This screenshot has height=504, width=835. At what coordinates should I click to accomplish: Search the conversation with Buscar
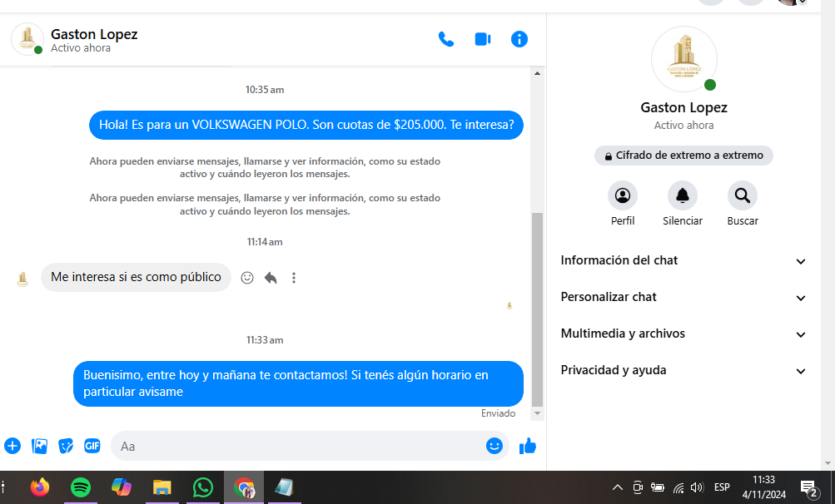(743, 196)
